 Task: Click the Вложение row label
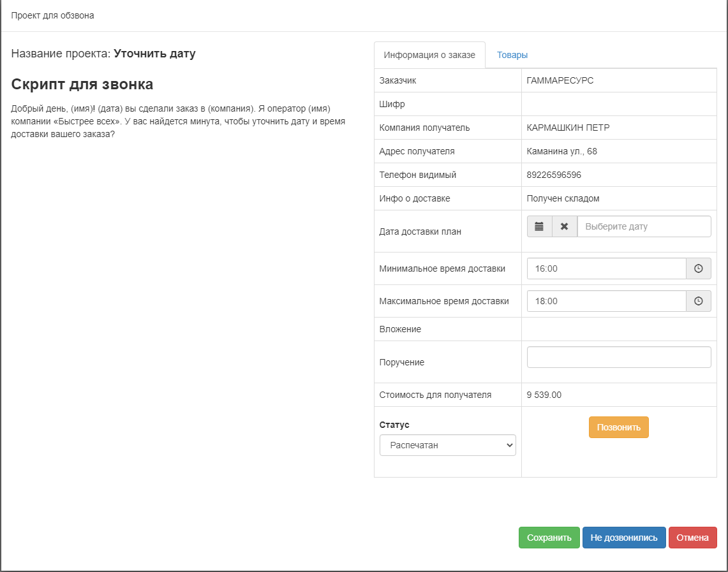pos(400,330)
